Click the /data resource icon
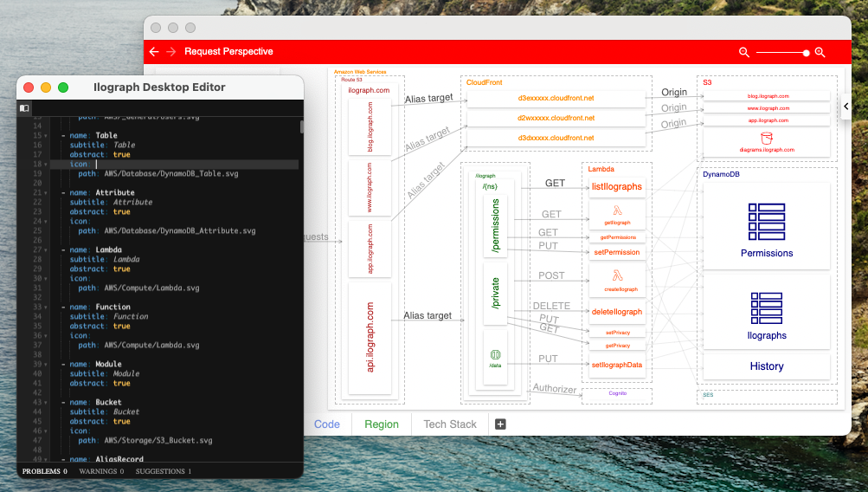Image resolution: width=868 pixels, height=492 pixels. pyautogui.click(x=496, y=354)
